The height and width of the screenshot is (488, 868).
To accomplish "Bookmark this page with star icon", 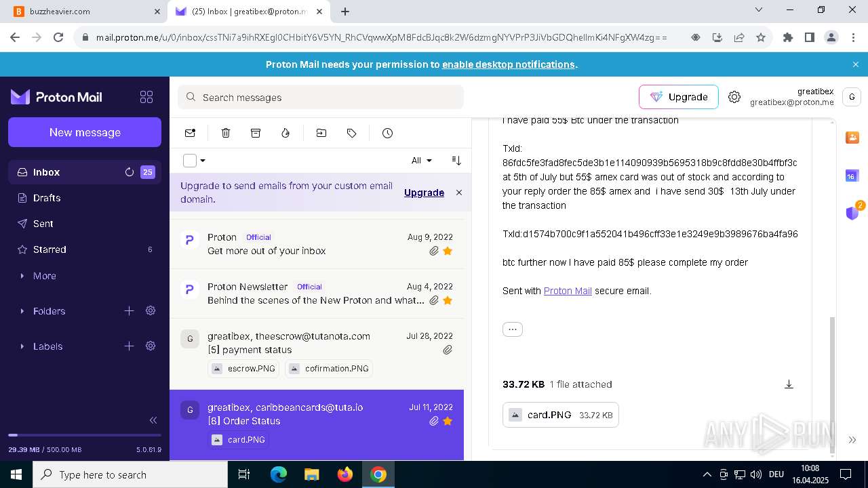I will 761,38.
